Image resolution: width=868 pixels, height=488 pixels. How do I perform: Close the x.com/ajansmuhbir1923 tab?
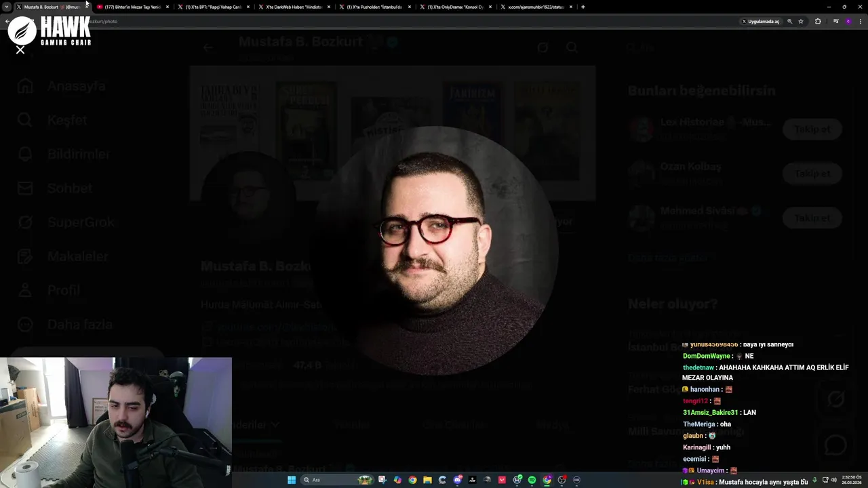571,7
